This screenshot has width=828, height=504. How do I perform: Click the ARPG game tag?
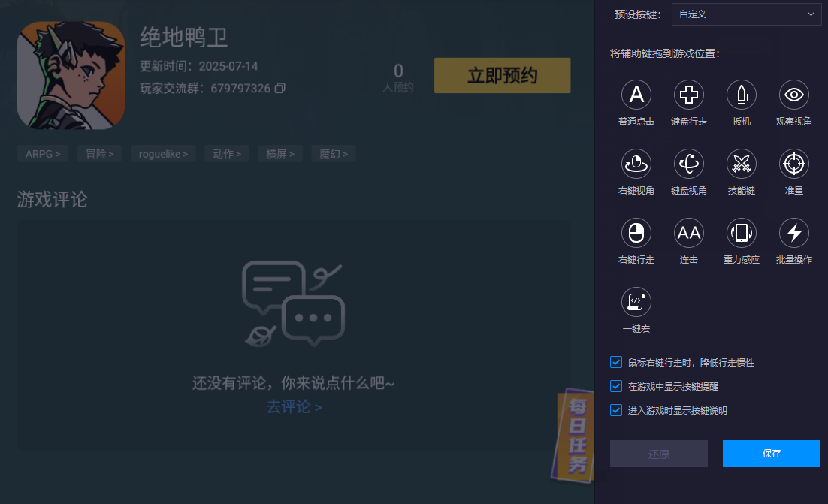coord(43,153)
